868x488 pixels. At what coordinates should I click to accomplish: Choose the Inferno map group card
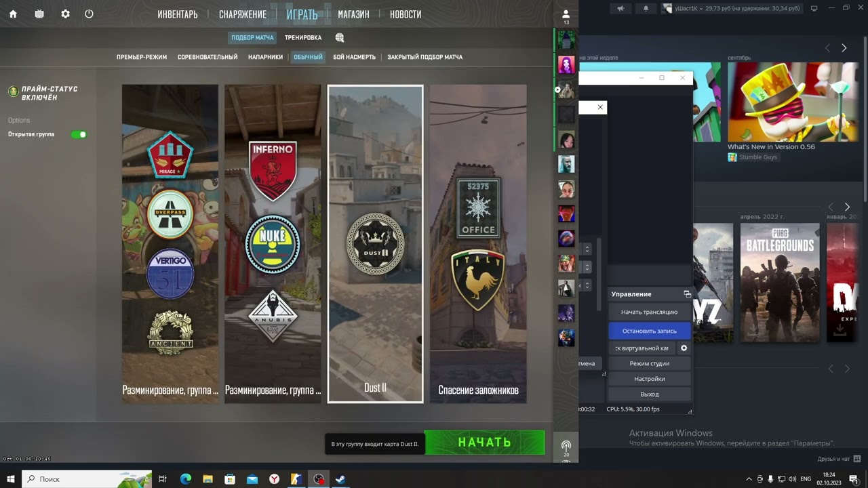(x=273, y=243)
